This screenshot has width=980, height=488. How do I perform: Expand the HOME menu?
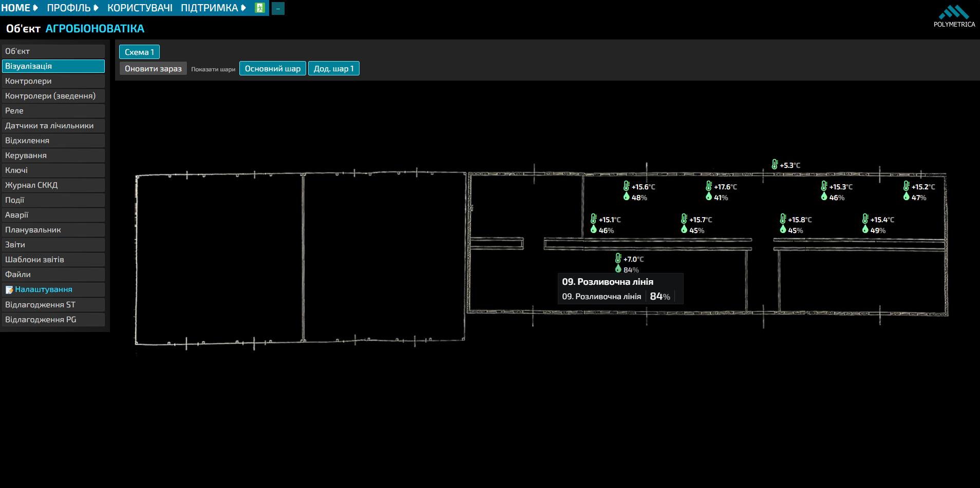click(20, 8)
